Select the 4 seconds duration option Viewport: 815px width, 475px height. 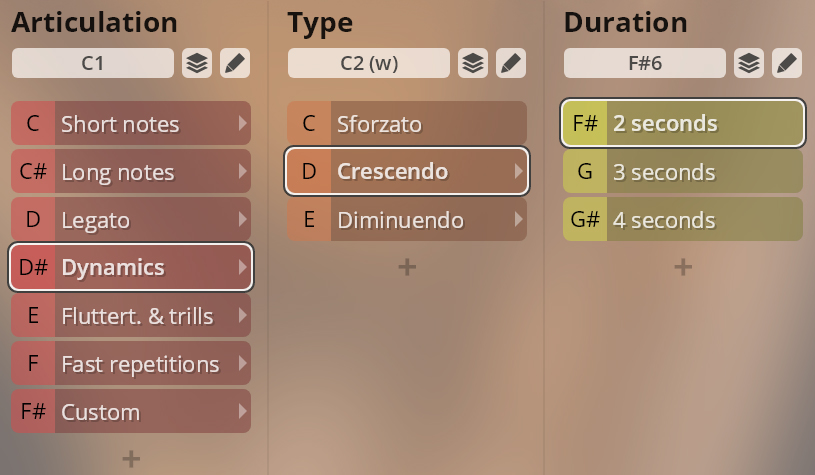pos(683,219)
